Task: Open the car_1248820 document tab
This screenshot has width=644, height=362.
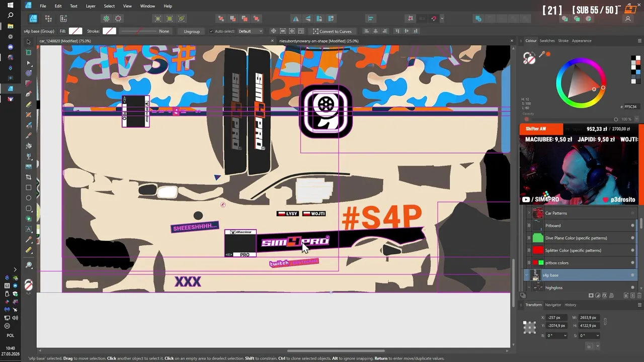Action: coord(65,41)
